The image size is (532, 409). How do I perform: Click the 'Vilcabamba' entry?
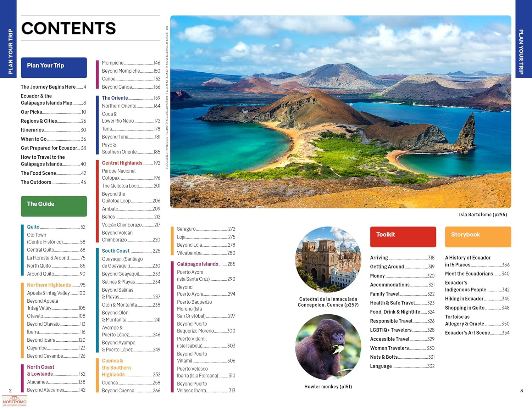(206, 253)
